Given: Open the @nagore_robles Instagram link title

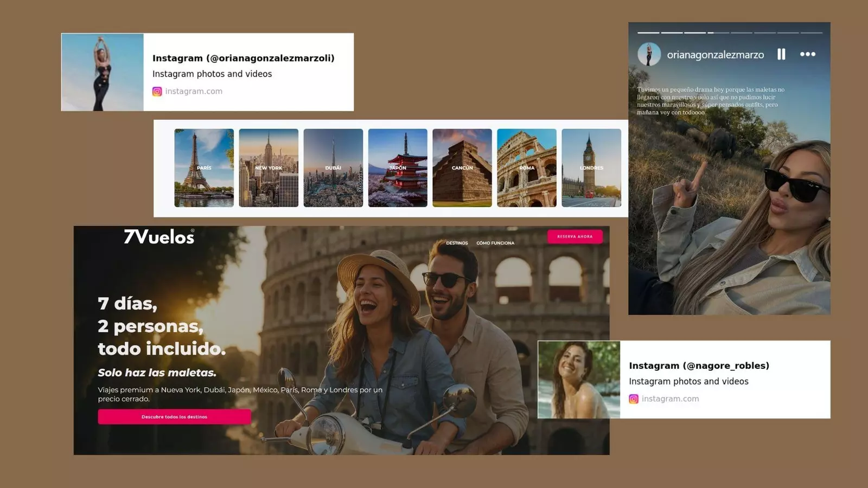Looking at the screenshot, I should tap(699, 365).
